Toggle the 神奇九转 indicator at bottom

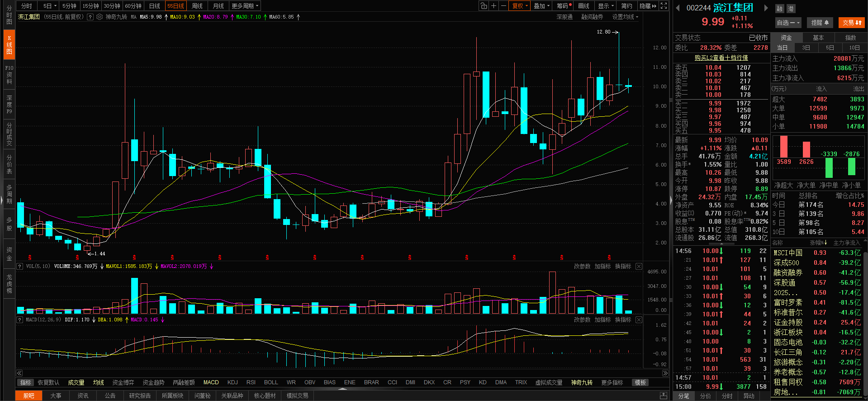581,382
